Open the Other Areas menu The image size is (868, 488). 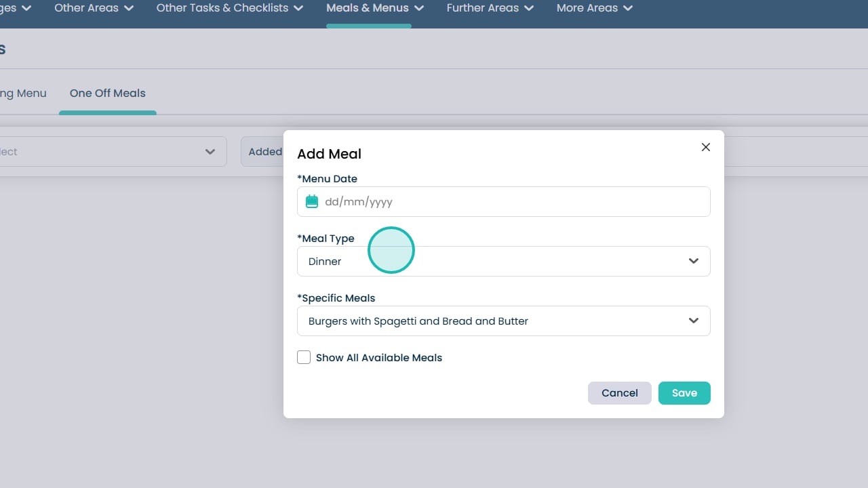pyautogui.click(x=94, y=8)
